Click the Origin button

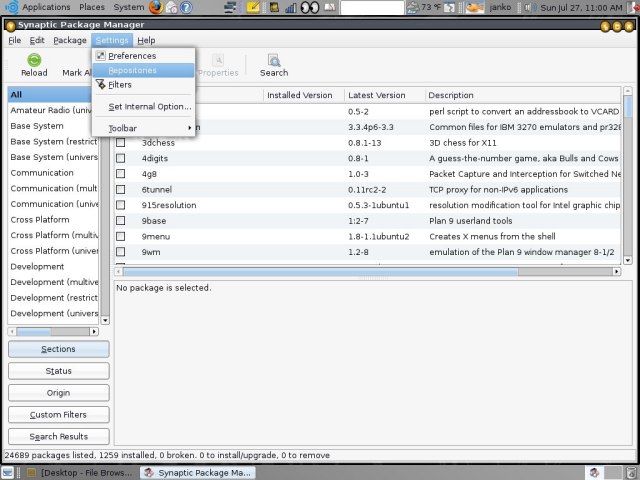[x=59, y=393]
